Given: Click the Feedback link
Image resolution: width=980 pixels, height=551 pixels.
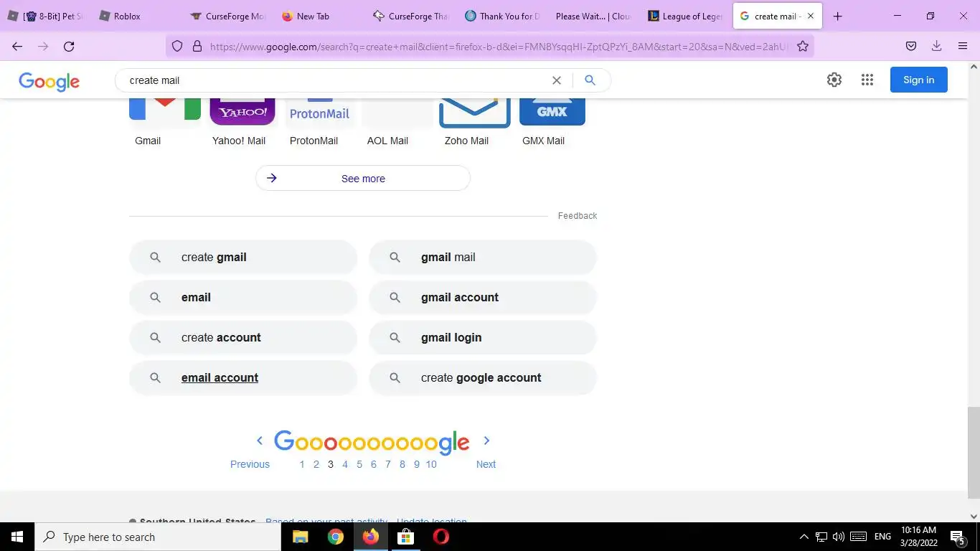Looking at the screenshot, I should click(578, 216).
